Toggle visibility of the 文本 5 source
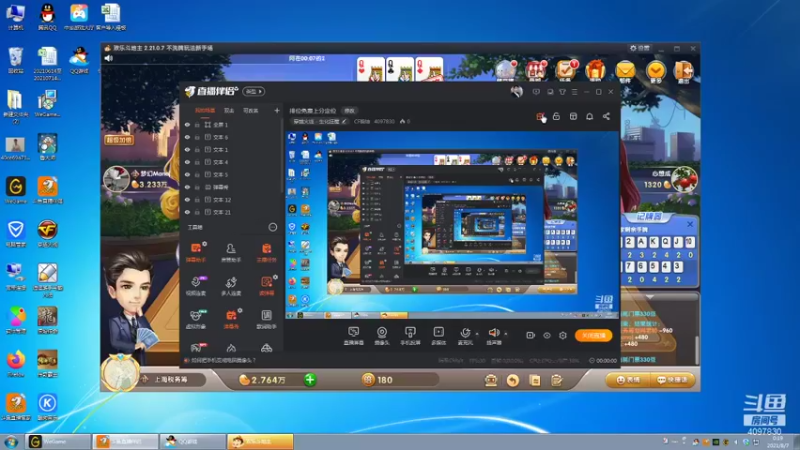The image size is (800, 450). click(187, 174)
